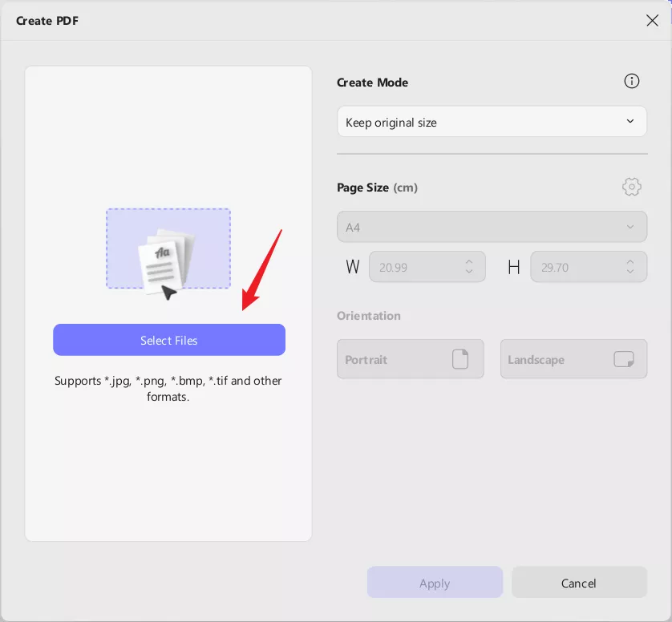Choose Landscape orientation
This screenshot has height=622, width=672.
point(573,359)
